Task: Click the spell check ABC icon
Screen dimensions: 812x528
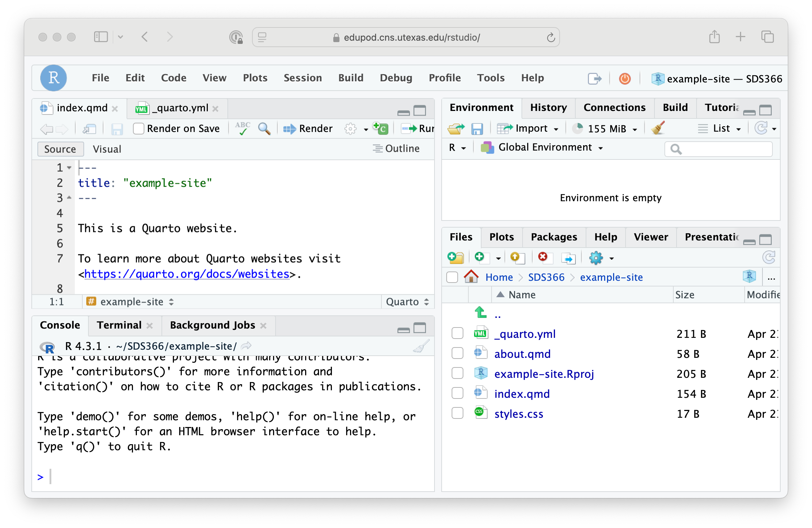Action: tap(243, 128)
